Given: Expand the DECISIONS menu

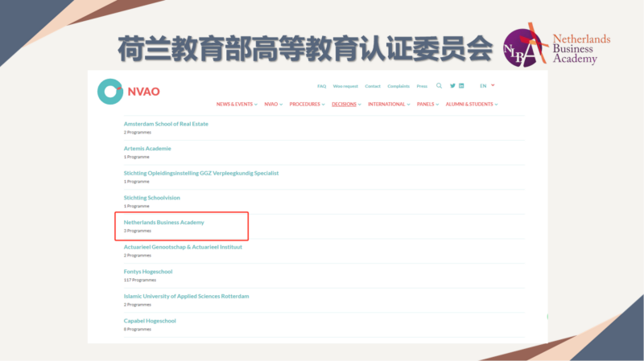Looking at the screenshot, I should [x=346, y=105].
